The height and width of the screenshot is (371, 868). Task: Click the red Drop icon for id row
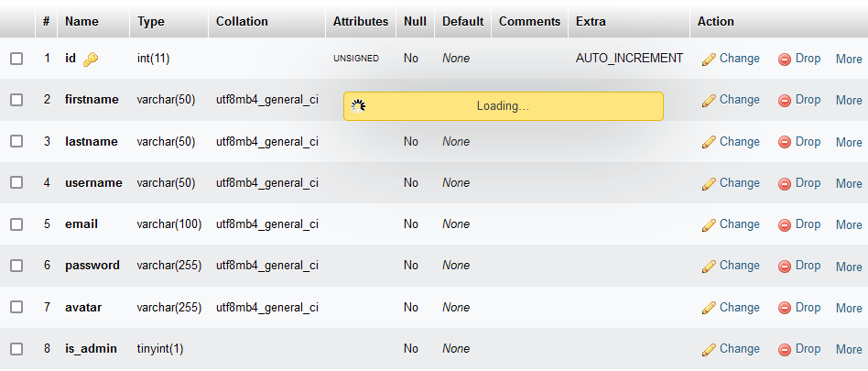pos(785,60)
